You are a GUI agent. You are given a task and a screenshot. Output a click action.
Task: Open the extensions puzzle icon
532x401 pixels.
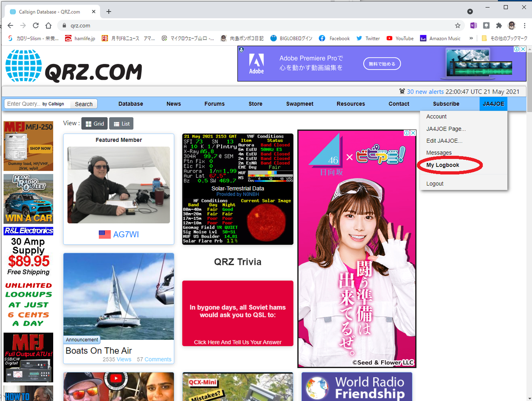tap(499, 25)
